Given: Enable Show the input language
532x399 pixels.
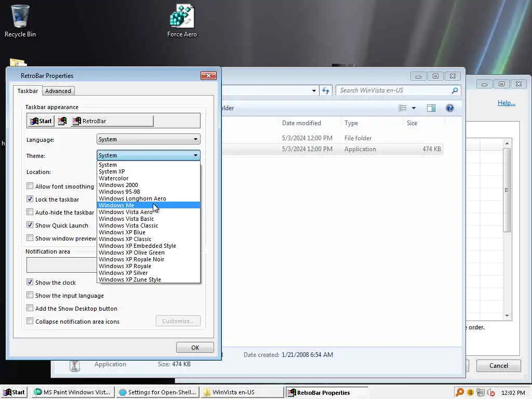Looking at the screenshot, I should [x=30, y=295].
